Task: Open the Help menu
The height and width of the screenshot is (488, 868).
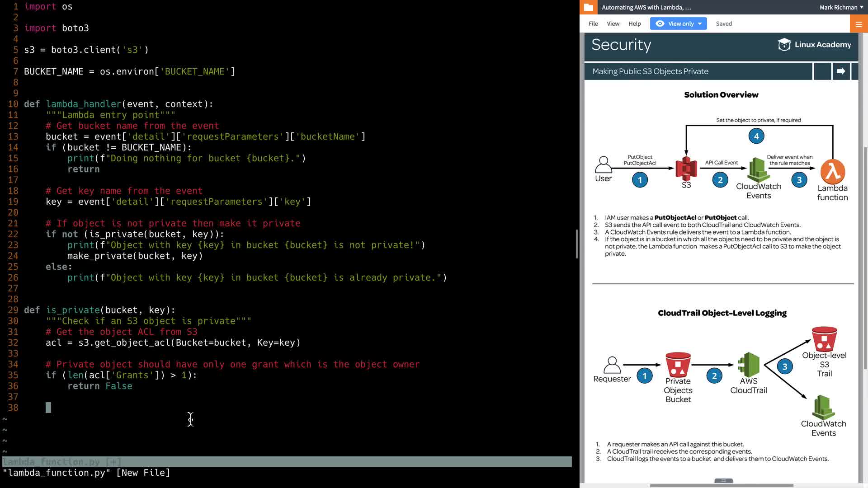Action: point(635,24)
